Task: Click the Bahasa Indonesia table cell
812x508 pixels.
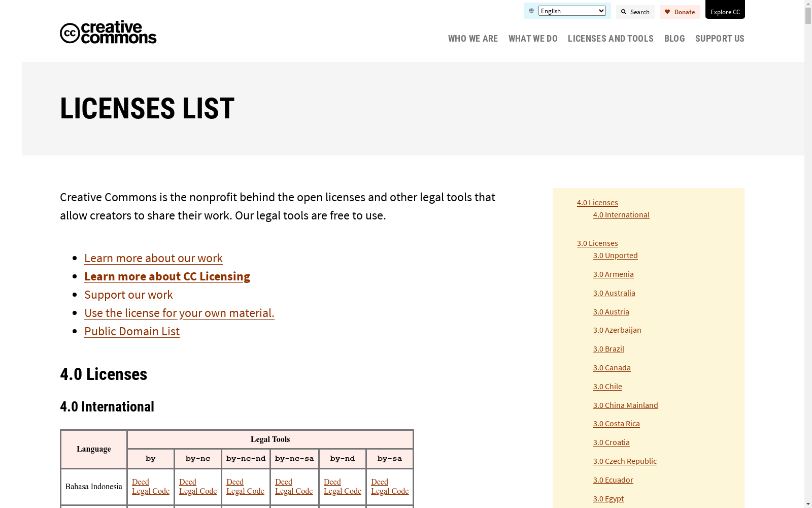Action: (x=94, y=487)
